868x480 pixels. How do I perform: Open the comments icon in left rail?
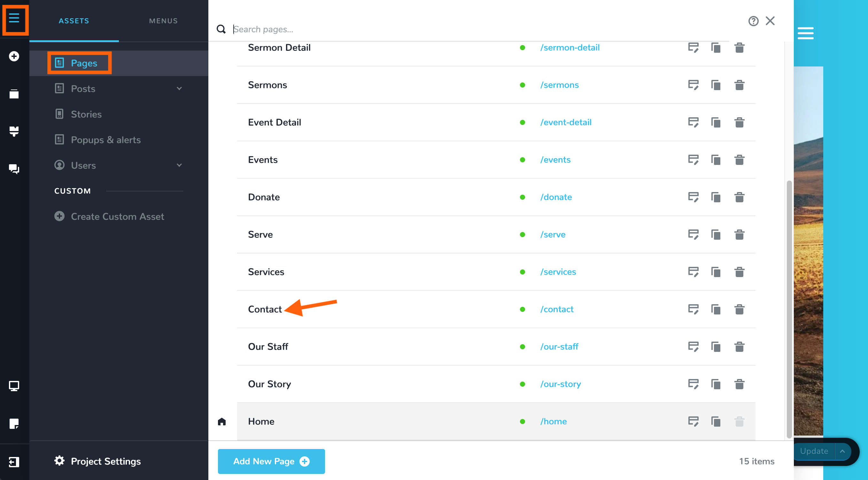(14, 168)
